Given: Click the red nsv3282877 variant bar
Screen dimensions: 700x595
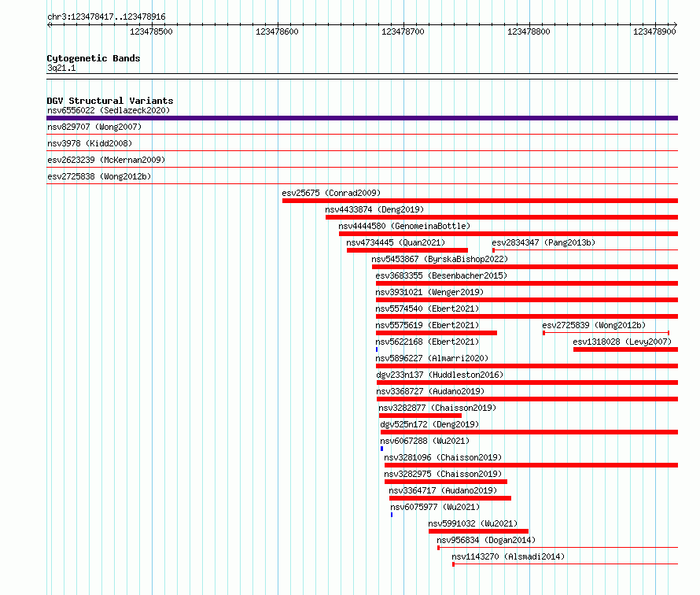Looking at the screenshot, I should (x=420, y=416).
